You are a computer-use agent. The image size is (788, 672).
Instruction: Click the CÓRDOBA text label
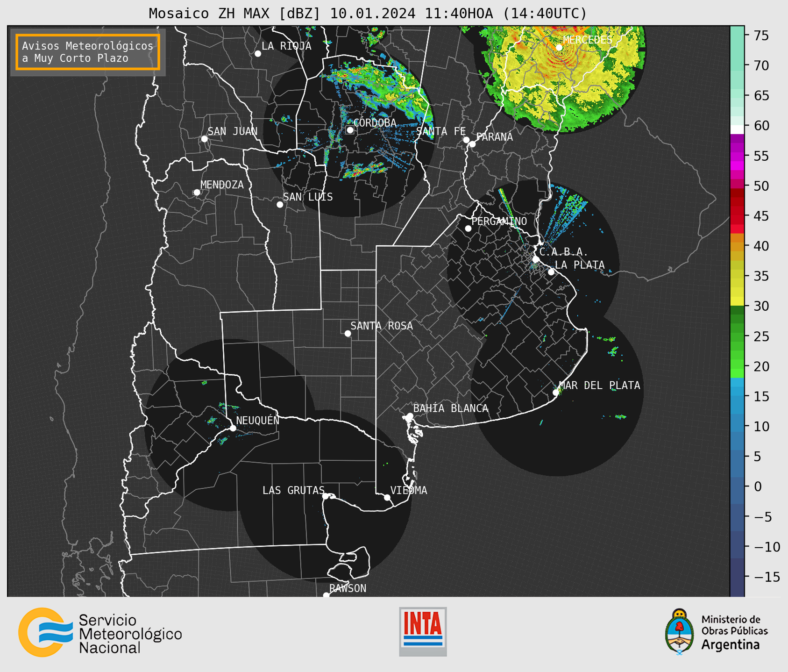tap(375, 123)
